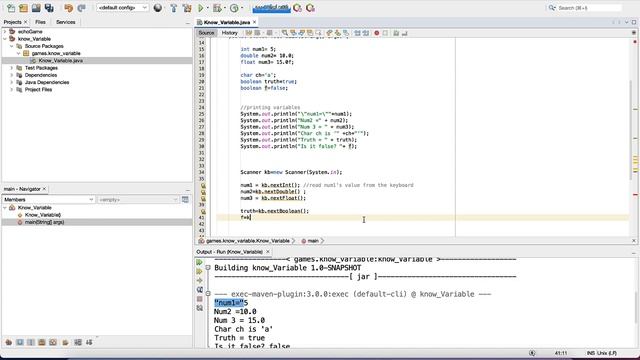Select main(String[] args) in the Navigator
Viewport: 640px width, 360px height.
[x=44, y=222]
